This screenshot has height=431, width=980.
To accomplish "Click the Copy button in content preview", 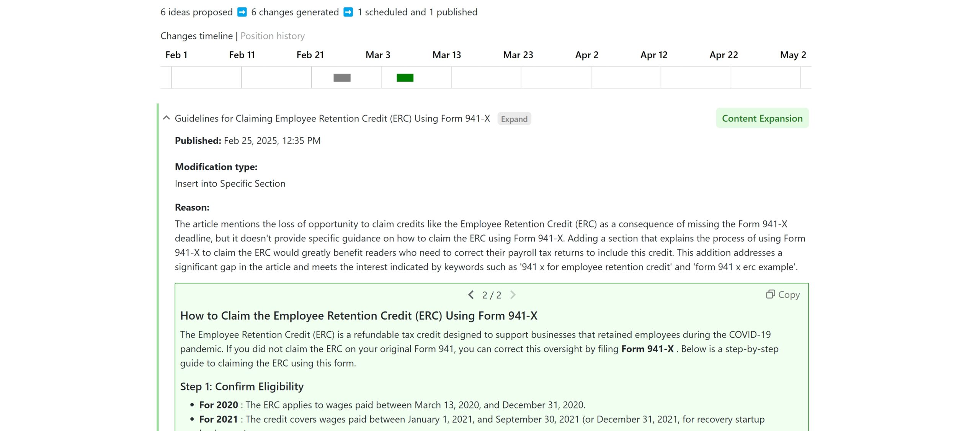I will click(784, 295).
